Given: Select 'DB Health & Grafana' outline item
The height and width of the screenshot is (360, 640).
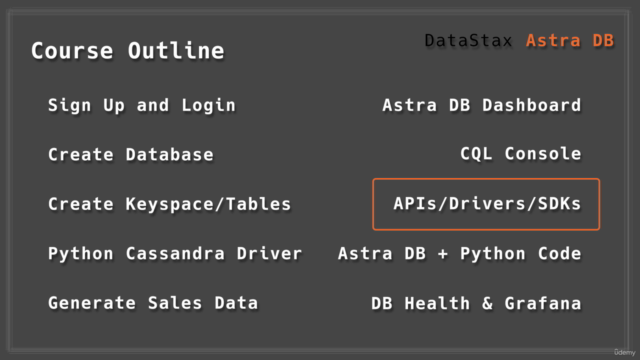Looking at the screenshot, I should 476,303.
